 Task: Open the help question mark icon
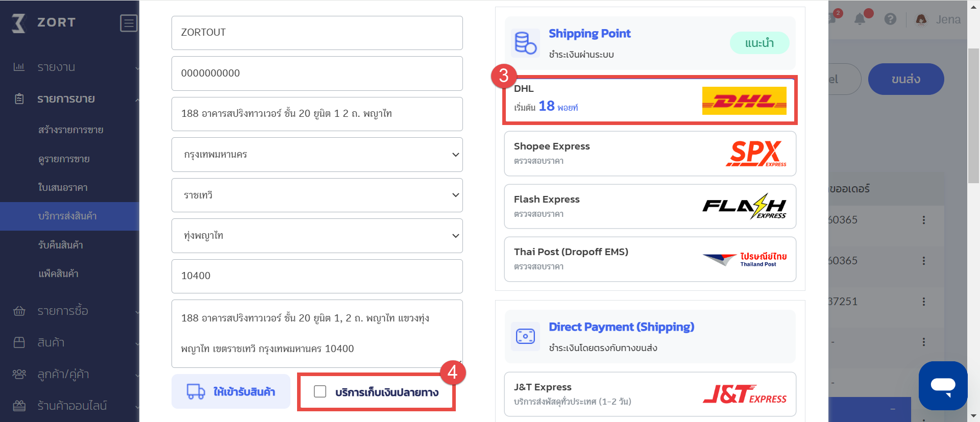890,19
